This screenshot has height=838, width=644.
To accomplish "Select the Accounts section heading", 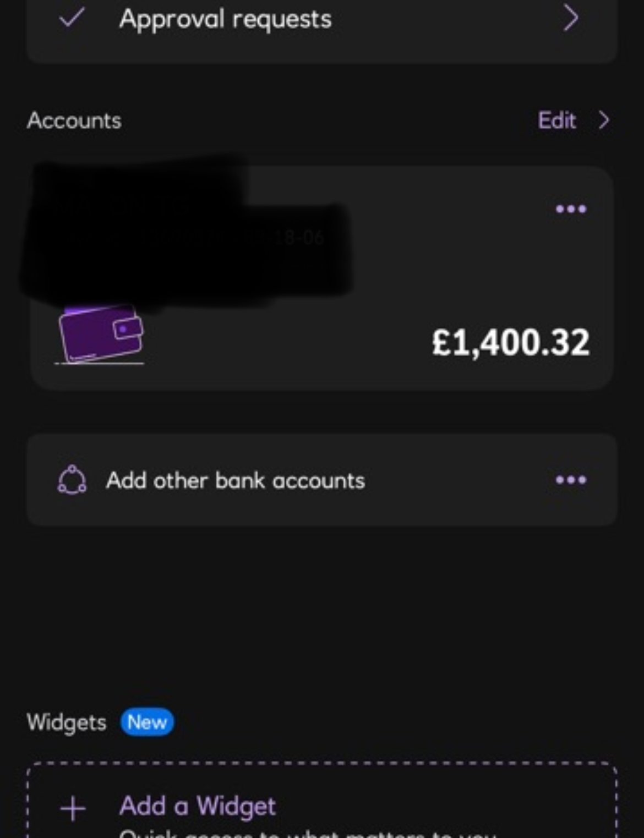I will point(74,121).
